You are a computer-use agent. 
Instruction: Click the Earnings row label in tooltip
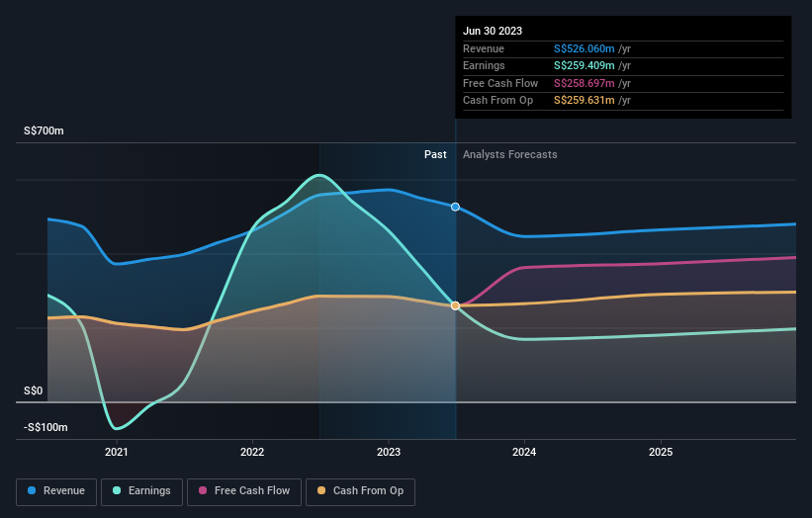point(484,65)
